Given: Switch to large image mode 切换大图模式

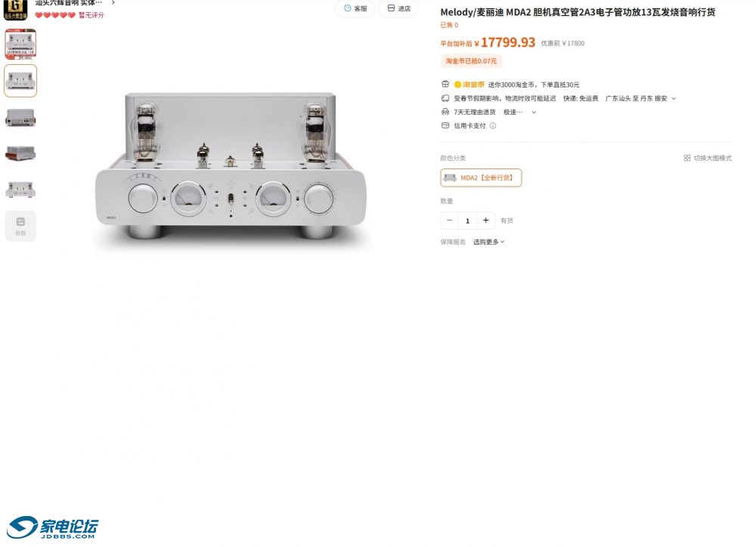Looking at the screenshot, I should pos(708,158).
